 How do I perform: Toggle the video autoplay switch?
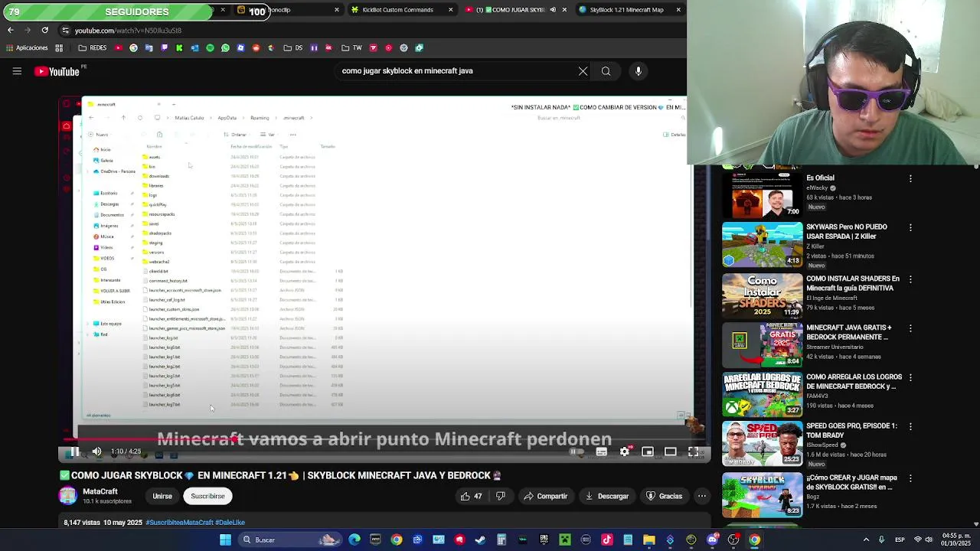pyautogui.click(x=577, y=452)
